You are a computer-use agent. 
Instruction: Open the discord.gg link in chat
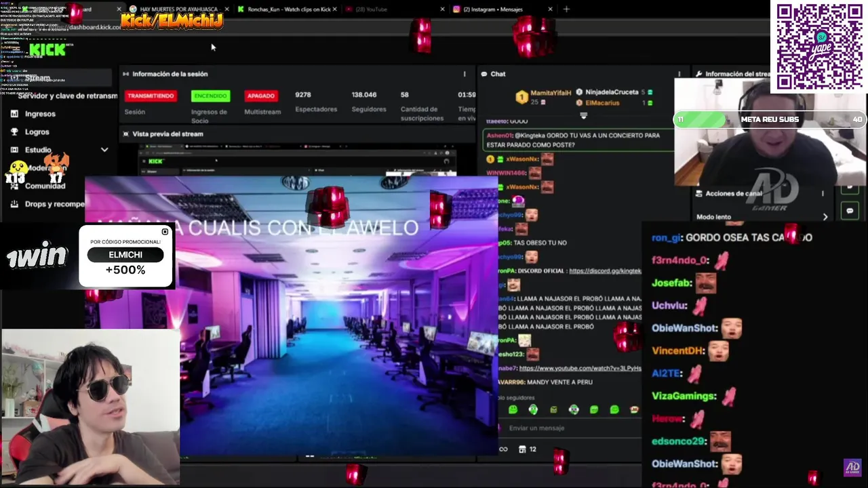tap(605, 270)
